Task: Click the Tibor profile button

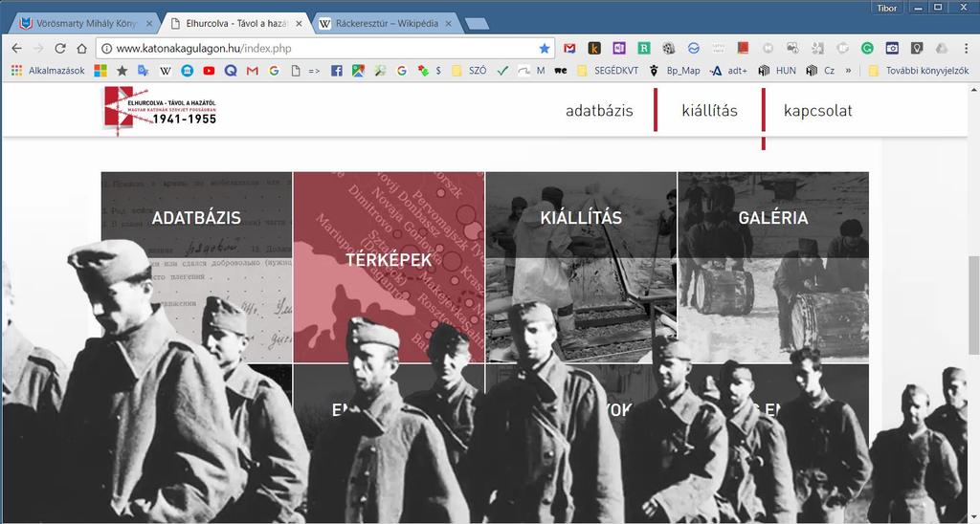Action: 887,8
